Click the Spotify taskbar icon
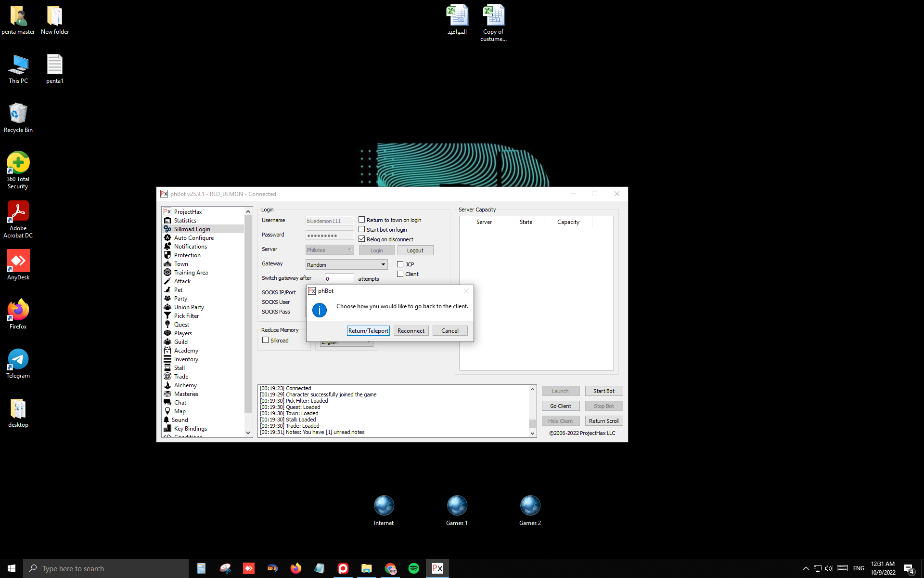Viewport: 924px width, 578px height. click(413, 568)
